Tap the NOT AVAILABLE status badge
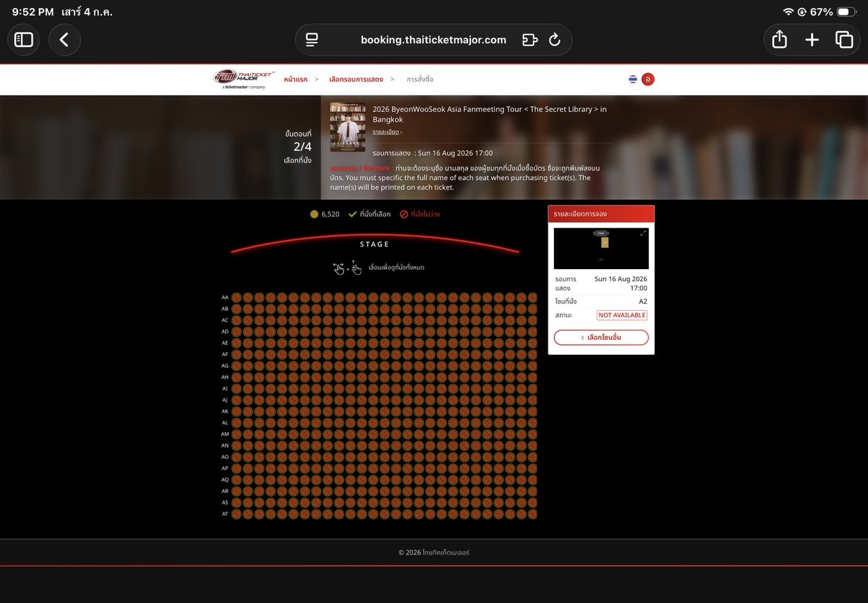This screenshot has height=603, width=868. point(621,315)
